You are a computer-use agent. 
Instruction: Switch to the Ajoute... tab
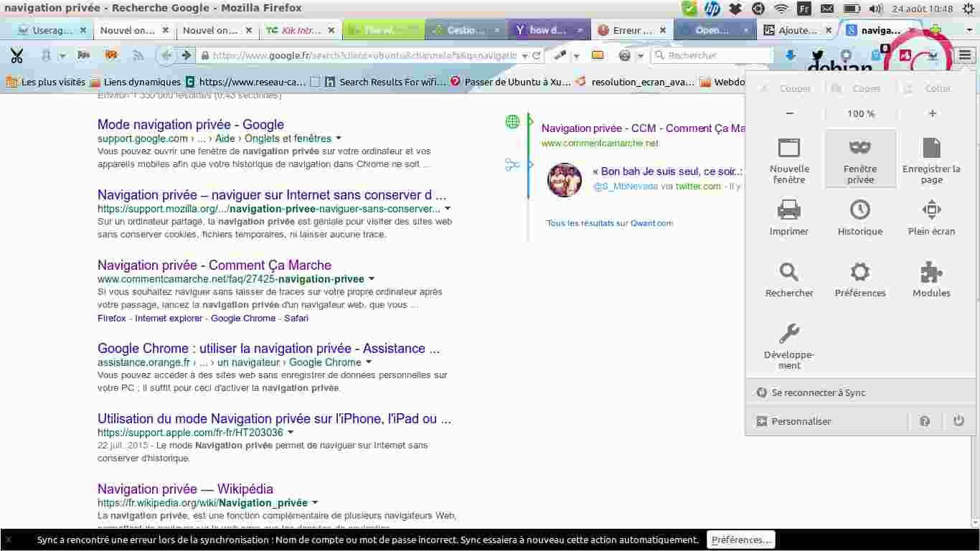click(798, 30)
